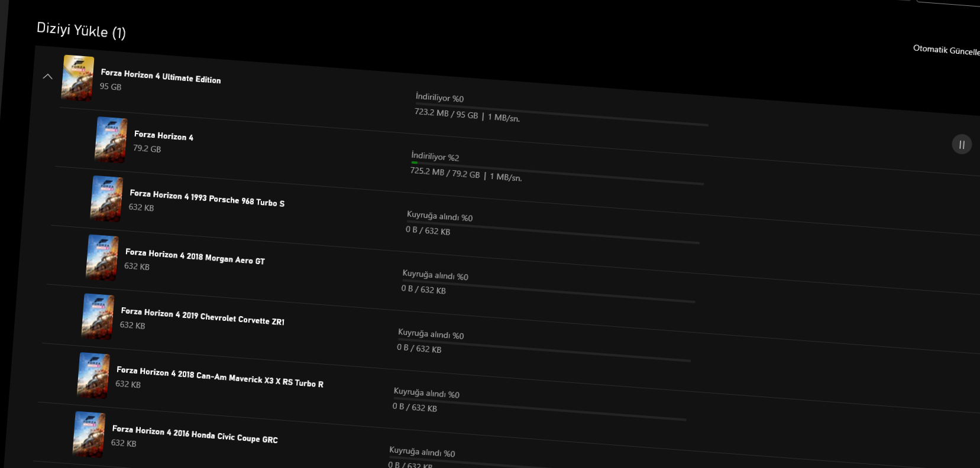Viewport: 980px width, 468px height.
Task: Open the 2018 Morgan Aero GT thumbnail
Action: tap(102, 258)
